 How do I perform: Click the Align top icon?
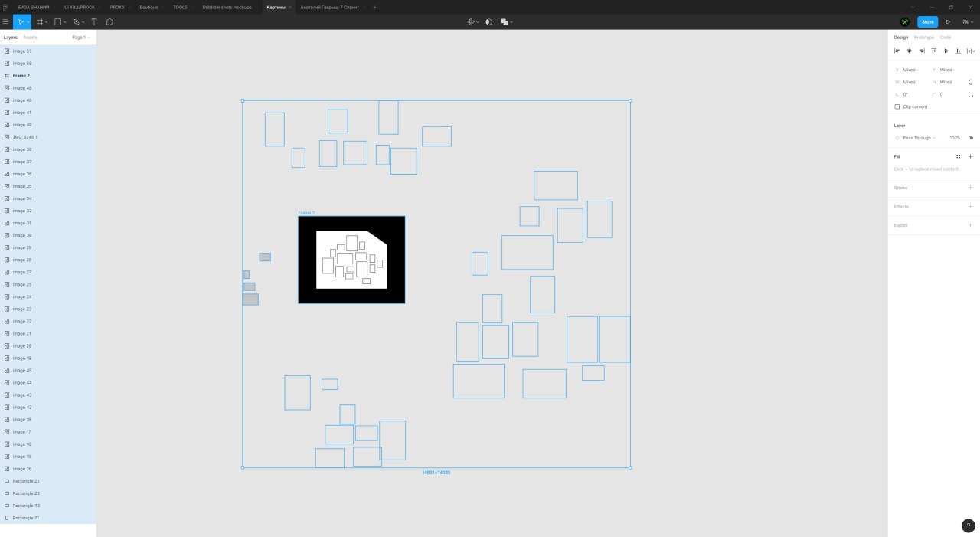click(934, 51)
